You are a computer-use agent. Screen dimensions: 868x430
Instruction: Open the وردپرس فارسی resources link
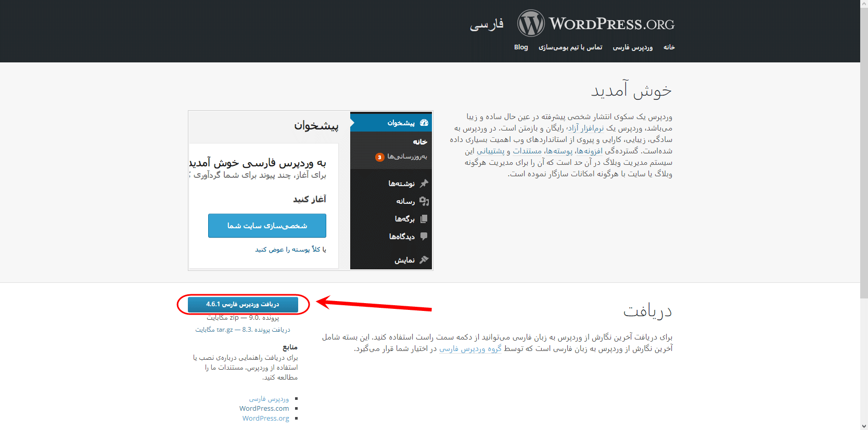point(269,399)
